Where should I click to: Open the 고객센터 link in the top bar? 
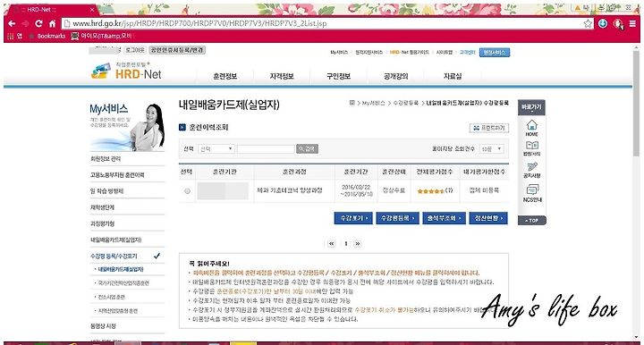coord(467,53)
